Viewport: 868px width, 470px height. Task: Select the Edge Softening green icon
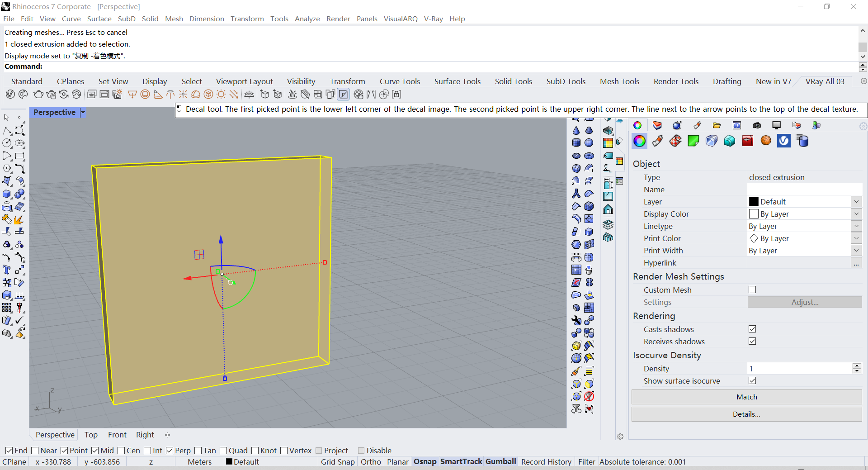click(x=693, y=141)
